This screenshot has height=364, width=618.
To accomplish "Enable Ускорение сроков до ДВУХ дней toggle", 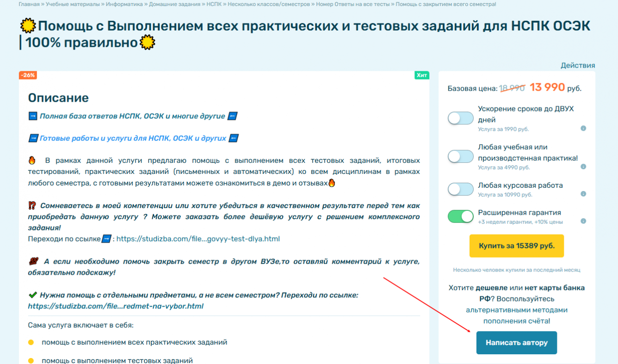I will (461, 118).
